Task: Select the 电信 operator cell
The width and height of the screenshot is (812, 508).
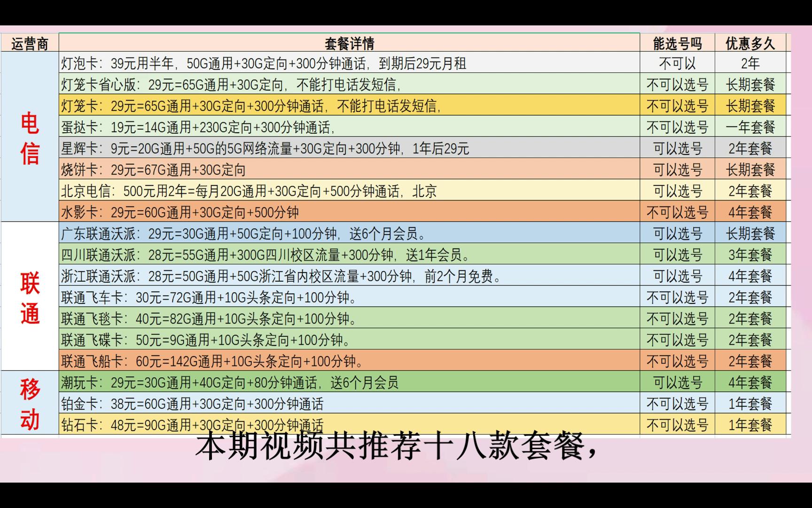Action: coord(30,137)
